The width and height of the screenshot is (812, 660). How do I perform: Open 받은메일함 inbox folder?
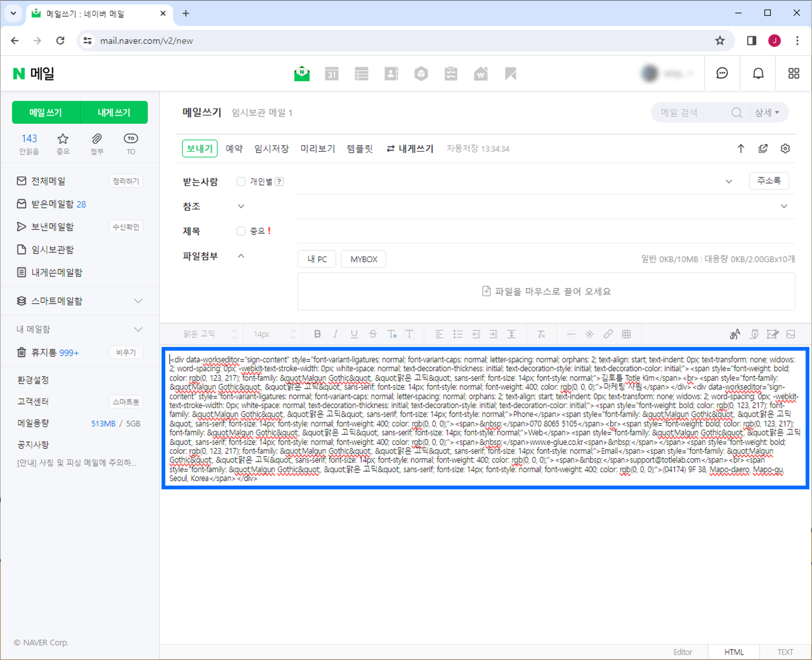pyautogui.click(x=53, y=204)
